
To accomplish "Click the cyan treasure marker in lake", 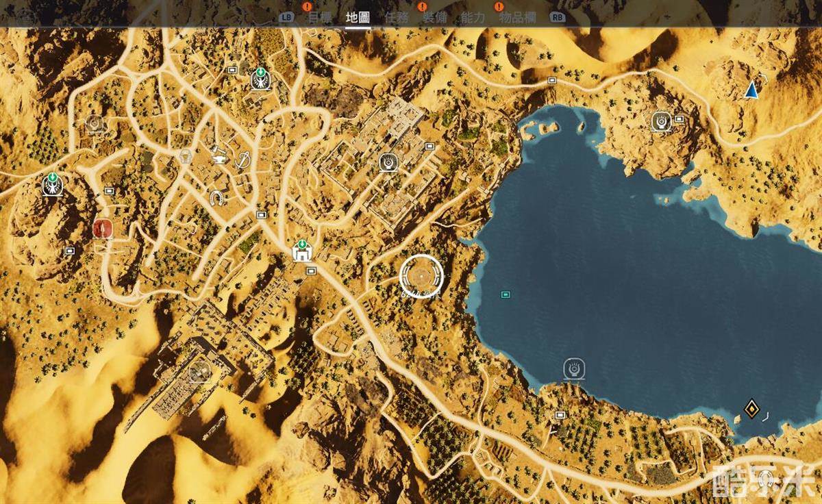I will click(x=506, y=294).
